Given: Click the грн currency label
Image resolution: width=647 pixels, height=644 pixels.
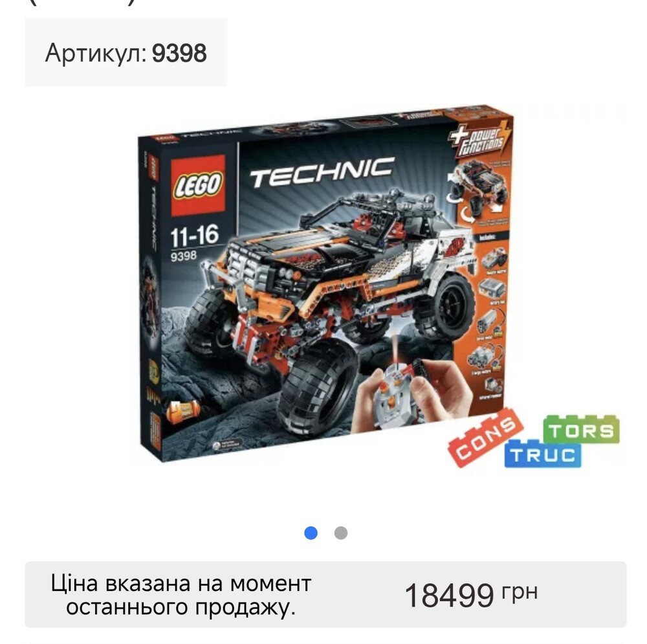Looking at the screenshot, I should coord(520,592).
